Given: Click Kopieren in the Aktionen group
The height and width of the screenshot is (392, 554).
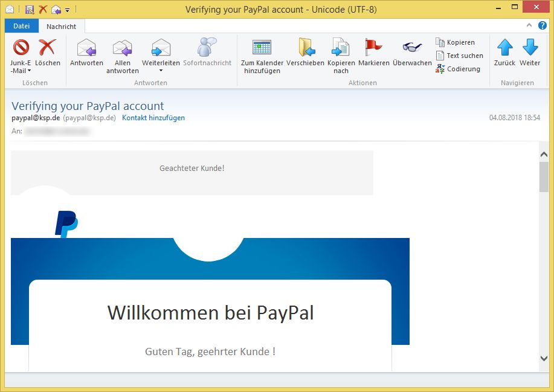Looking at the screenshot, I should (x=455, y=42).
